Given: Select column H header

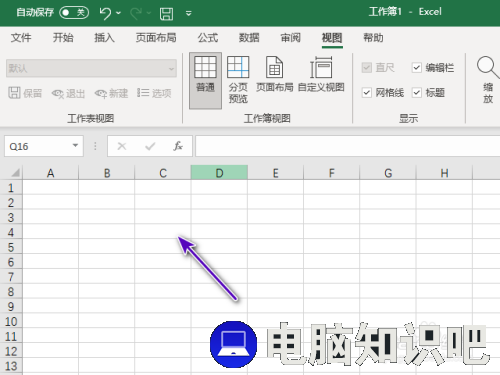Looking at the screenshot, I should pos(444,173).
